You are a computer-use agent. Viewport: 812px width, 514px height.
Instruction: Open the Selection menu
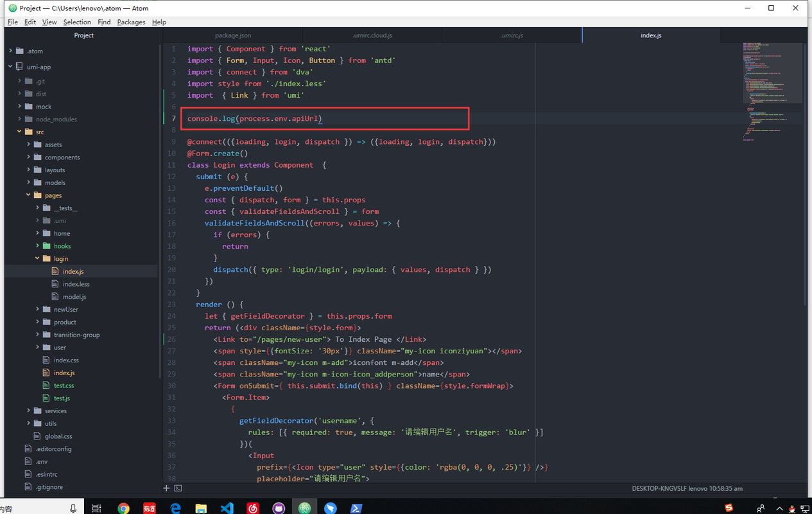point(77,22)
